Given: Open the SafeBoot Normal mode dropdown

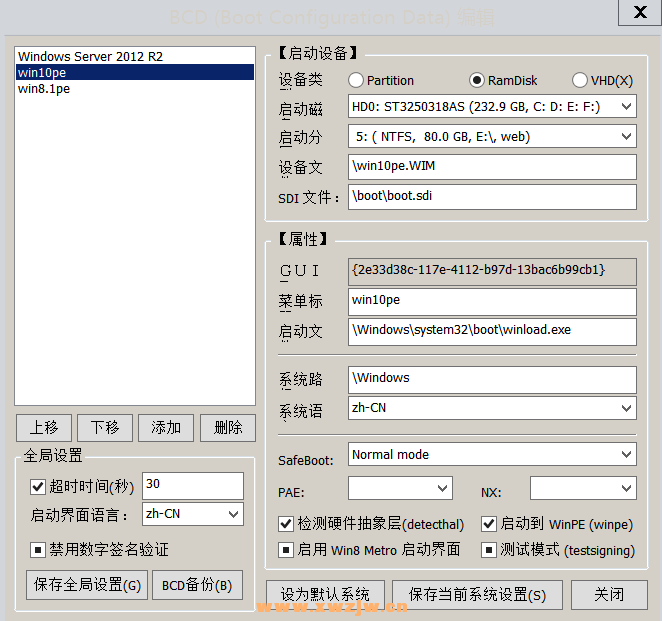Looking at the screenshot, I should pyautogui.click(x=492, y=454).
